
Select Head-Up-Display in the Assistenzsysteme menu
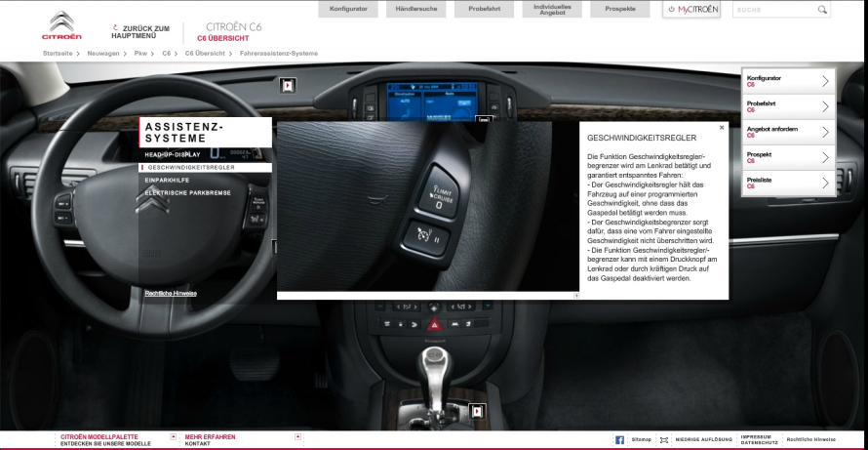click(173, 154)
